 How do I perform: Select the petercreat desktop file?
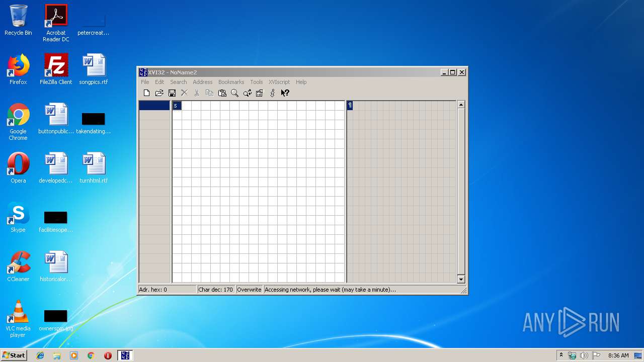(x=94, y=24)
